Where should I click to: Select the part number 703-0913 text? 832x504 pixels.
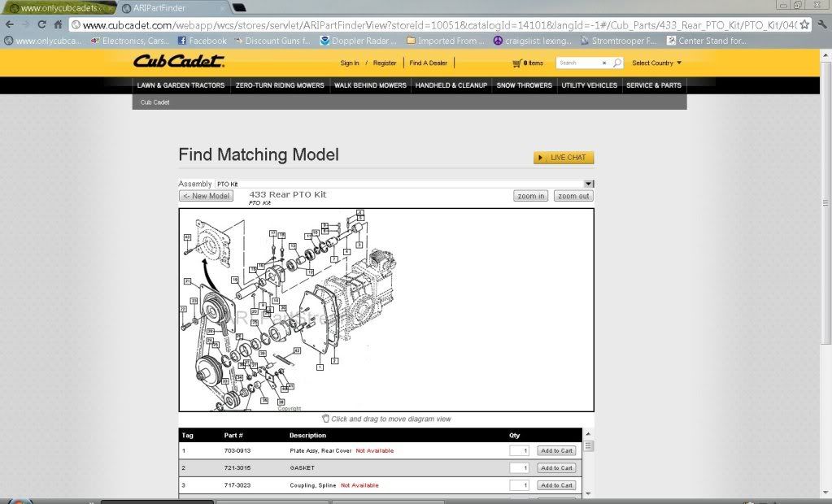pyautogui.click(x=237, y=450)
